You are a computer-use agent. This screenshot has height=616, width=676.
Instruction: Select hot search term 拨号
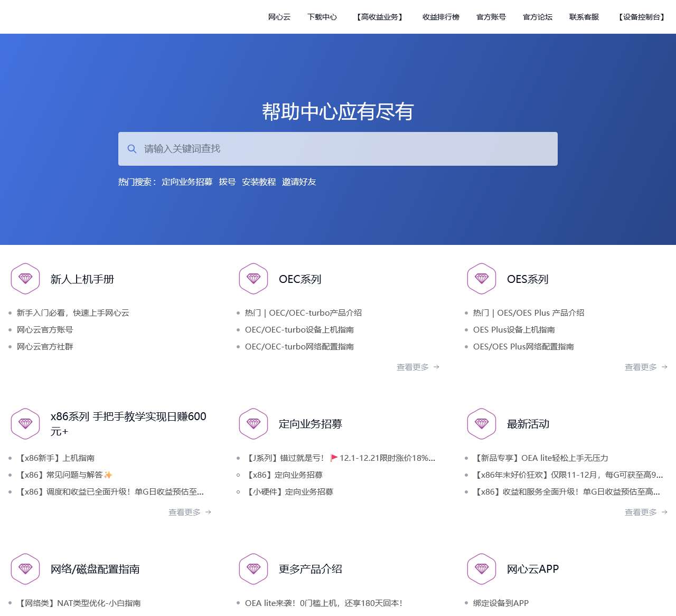pos(227,182)
